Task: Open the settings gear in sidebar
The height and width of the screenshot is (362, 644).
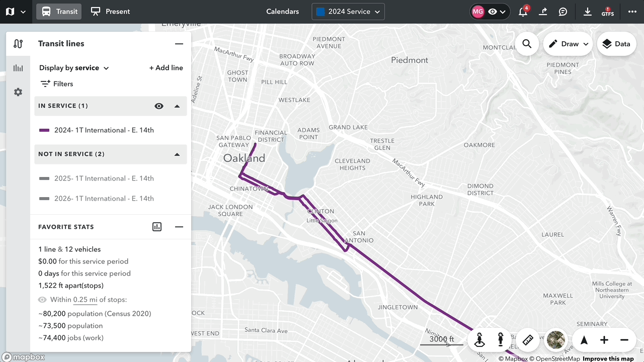Action: [x=18, y=92]
